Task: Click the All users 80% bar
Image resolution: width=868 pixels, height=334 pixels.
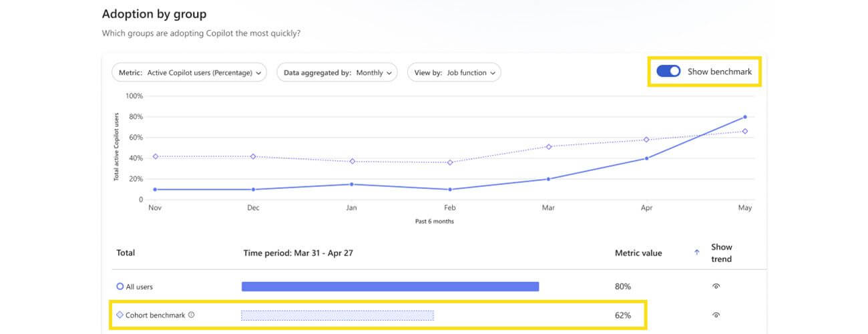Action: click(390, 287)
